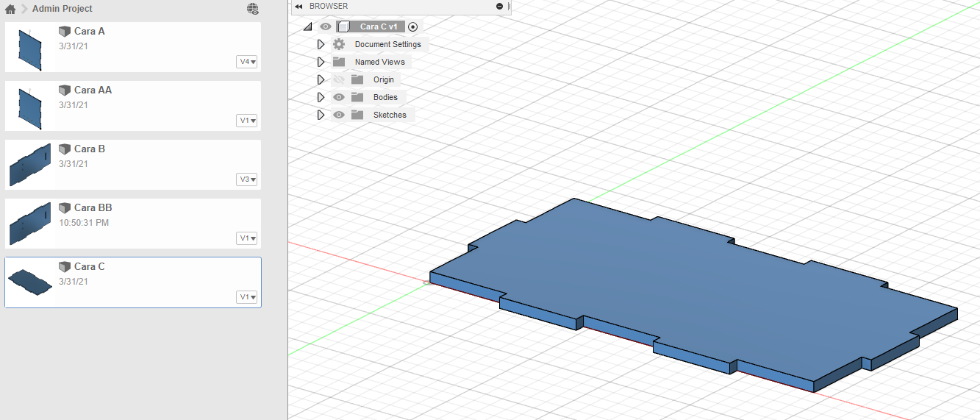This screenshot has height=420, width=980.
Task: Select Origin tree item
Action: (384, 79)
